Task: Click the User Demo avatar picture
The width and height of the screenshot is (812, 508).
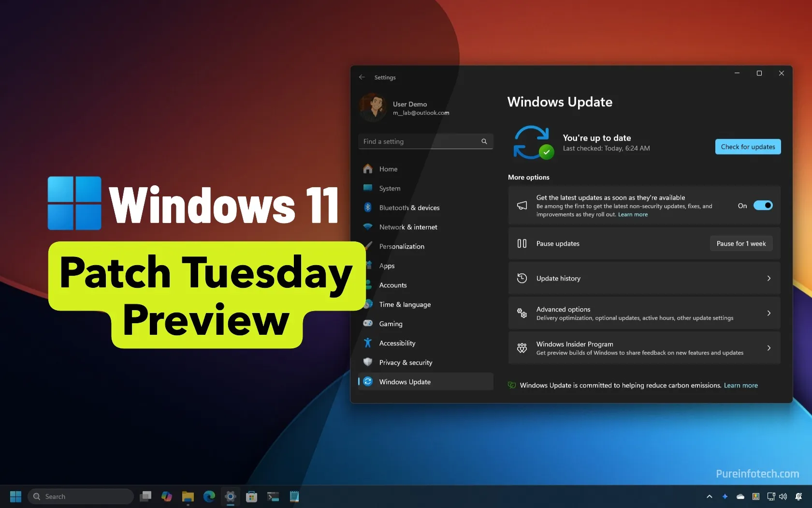Action: 373,107
